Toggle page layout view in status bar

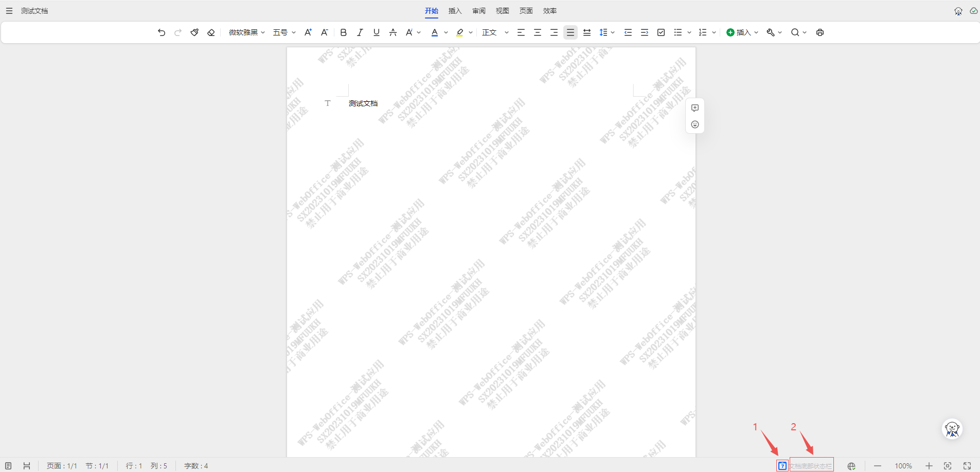coord(8,466)
